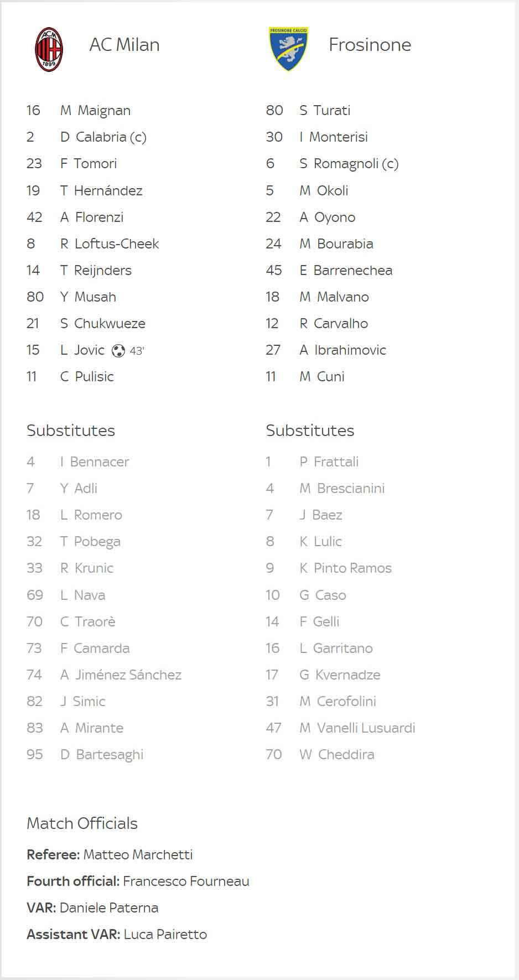
Task: Open the AC Milan team name
Action: (124, 45)
